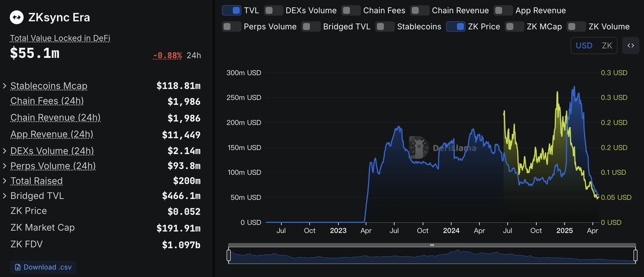Toggle Bridged TVL on the chart
The height and width of the screenshot is (277, 644).
pyautogui.click(x=311, y=27)
